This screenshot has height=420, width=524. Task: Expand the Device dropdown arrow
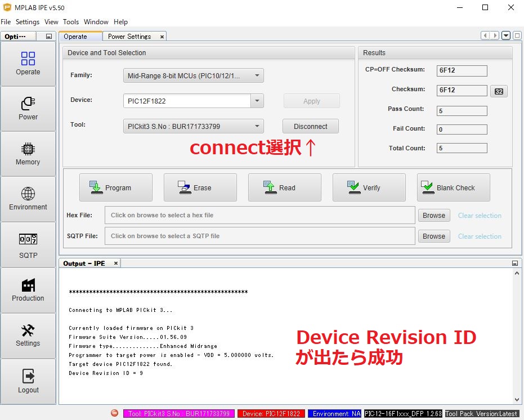pyautogui.click(x=257, y=101)
